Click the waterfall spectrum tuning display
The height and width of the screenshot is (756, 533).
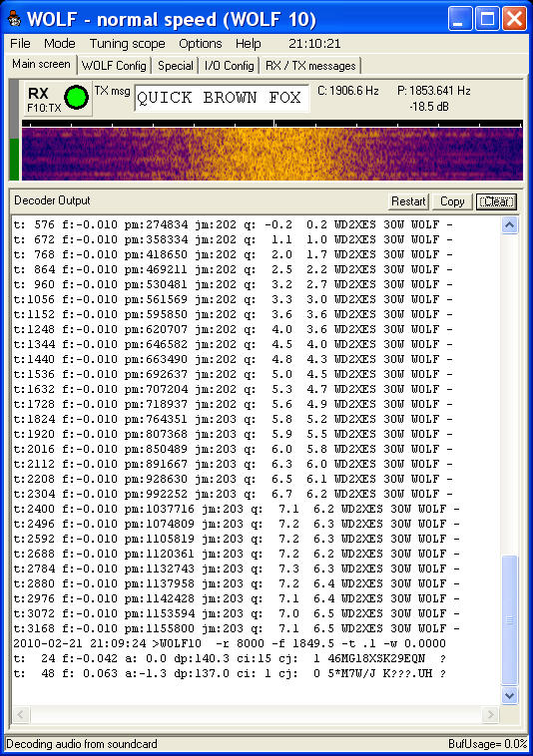point(272,154)
